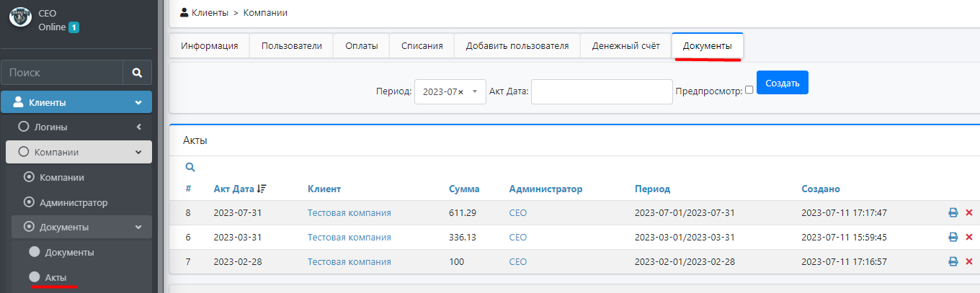Open Тестовая компания link in first row

[x=349, y=213]
